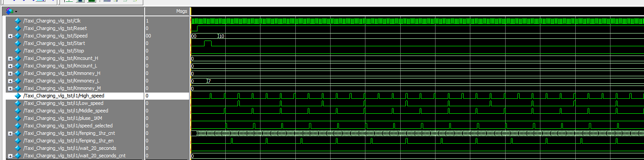
Task: Select the /Taxi_Charging_vlg_tst/Reset signal name
Action: 55,28
